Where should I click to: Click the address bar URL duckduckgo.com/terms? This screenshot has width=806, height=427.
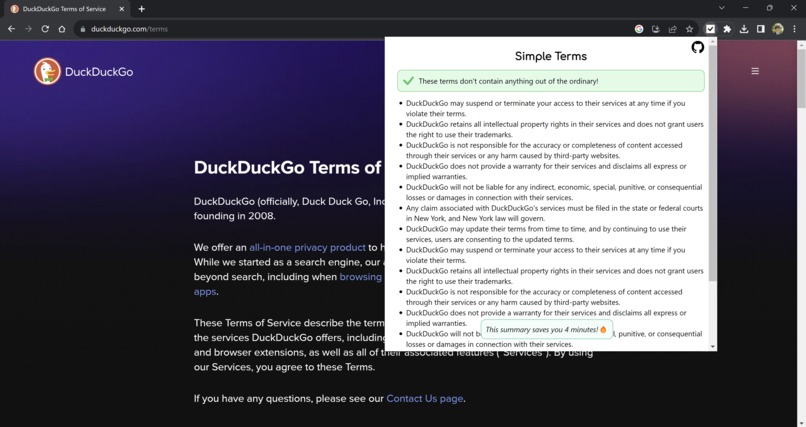tap(129, 29)
